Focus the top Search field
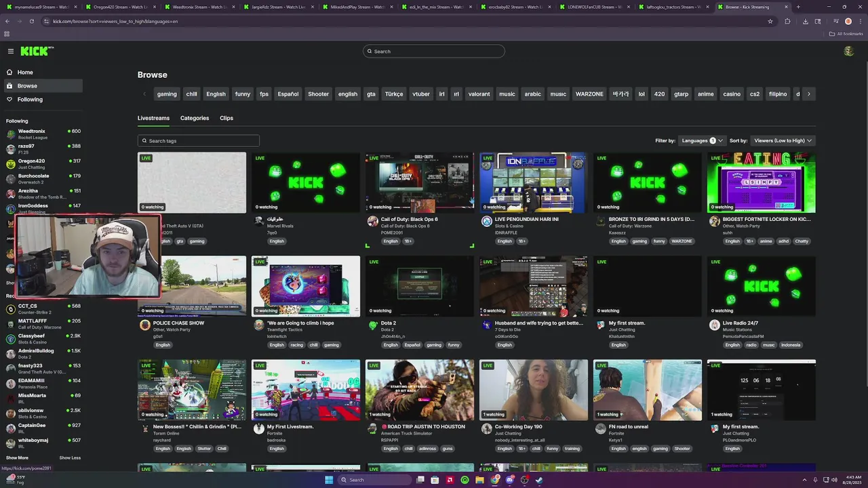Image resolution: width=868 pixels, height=488 pixels. tap(434, 52)
